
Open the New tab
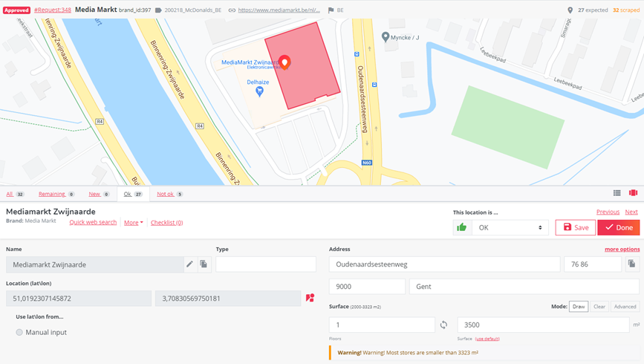pos(99,194)
